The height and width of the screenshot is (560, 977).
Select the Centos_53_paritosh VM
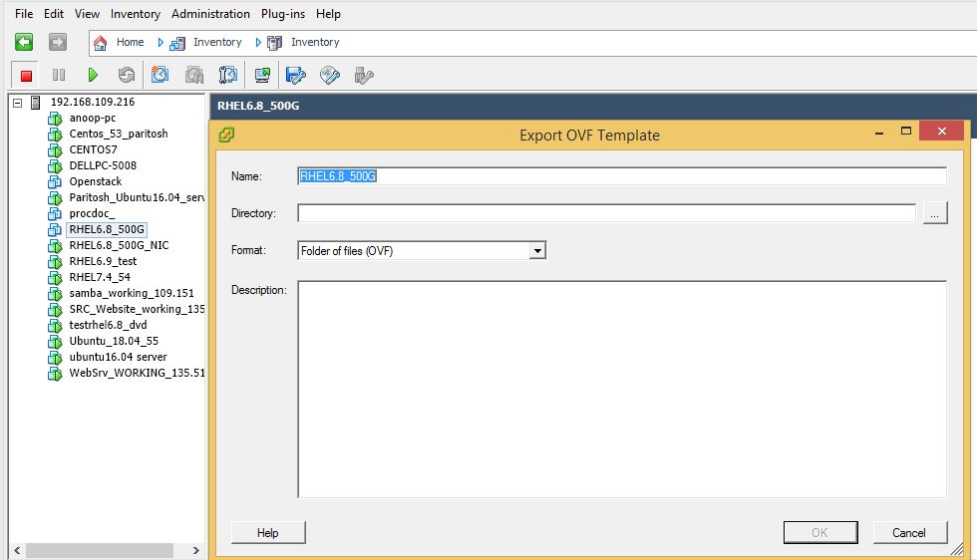point(119,134)
